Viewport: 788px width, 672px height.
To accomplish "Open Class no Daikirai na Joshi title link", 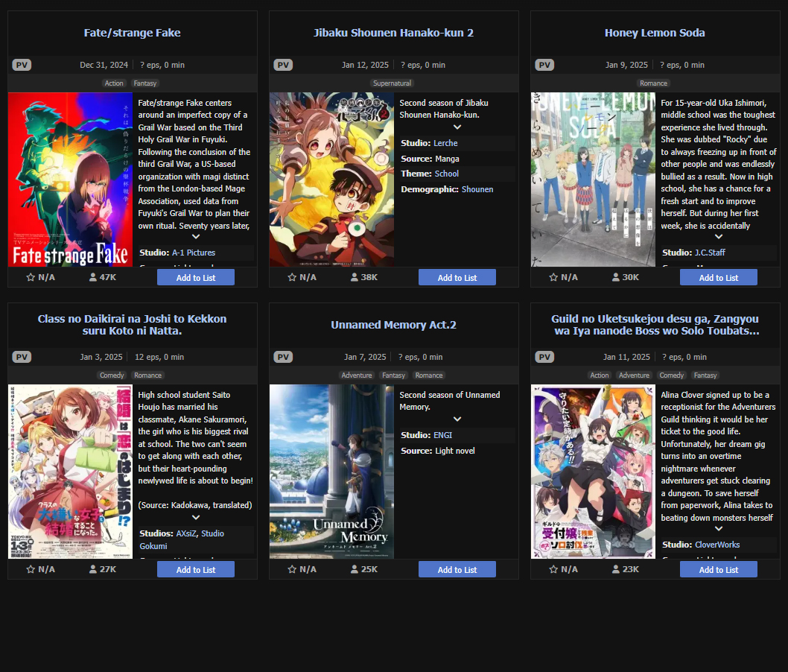I will click(x=132, y=325).
